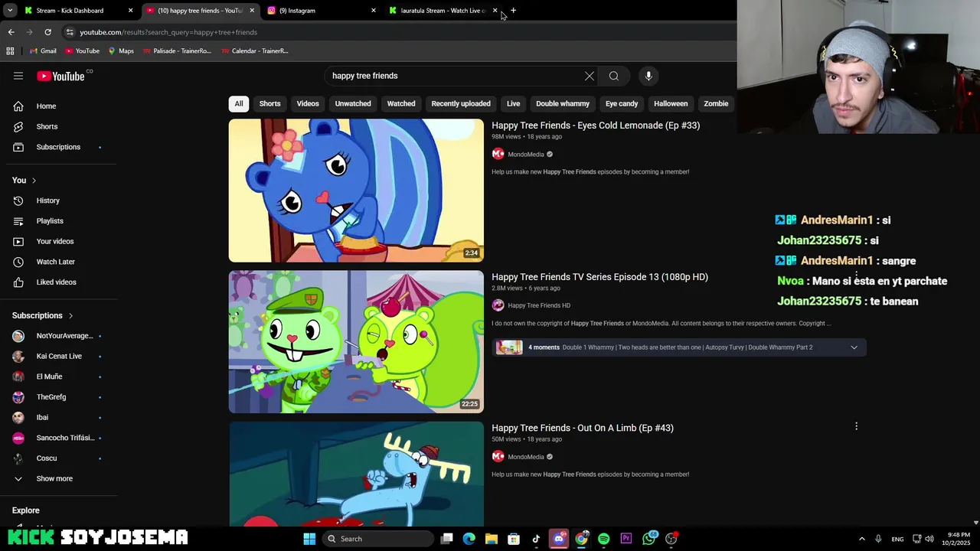Viewport: 980px width, 551px height.
Task: Select the Double whammy filter chip
Action: coord(563,103)
